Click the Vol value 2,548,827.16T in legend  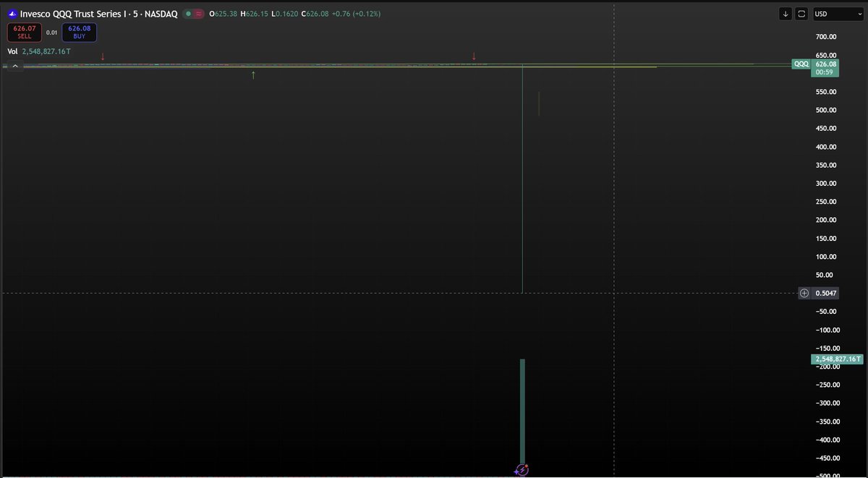[x=46, y=51]
